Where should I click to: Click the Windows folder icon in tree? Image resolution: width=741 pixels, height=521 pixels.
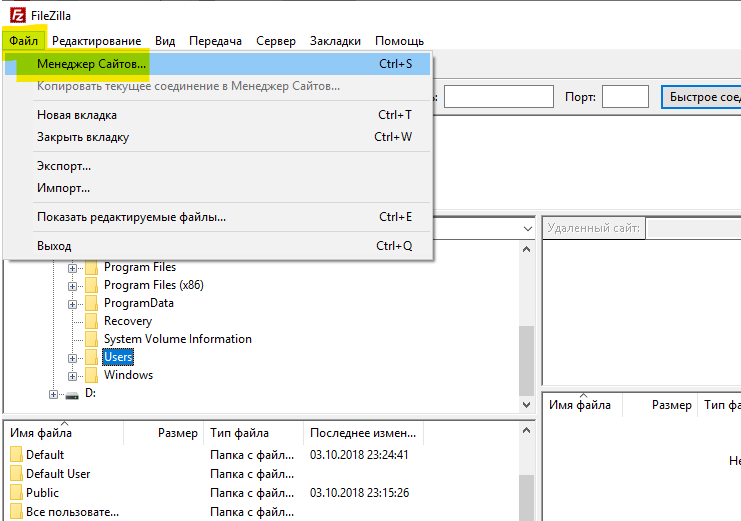click(91, 375)
